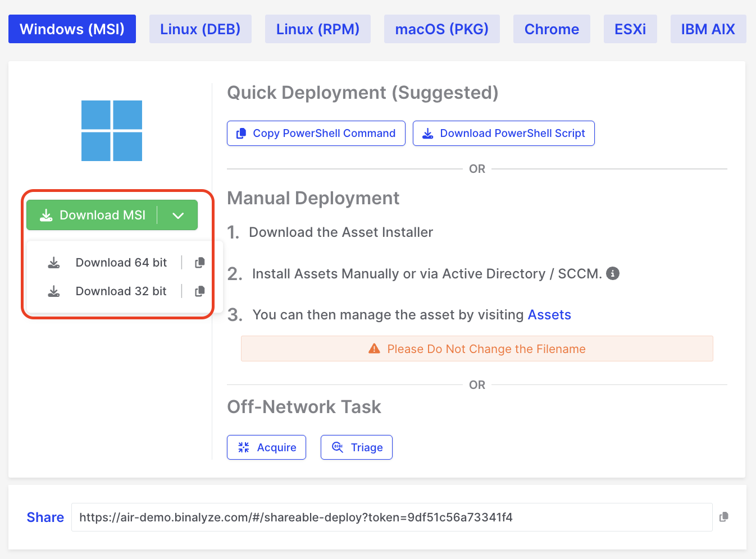Copy the share URL using copy icon
The width and height of the screenshot is (756, 559).
[724, 517]
